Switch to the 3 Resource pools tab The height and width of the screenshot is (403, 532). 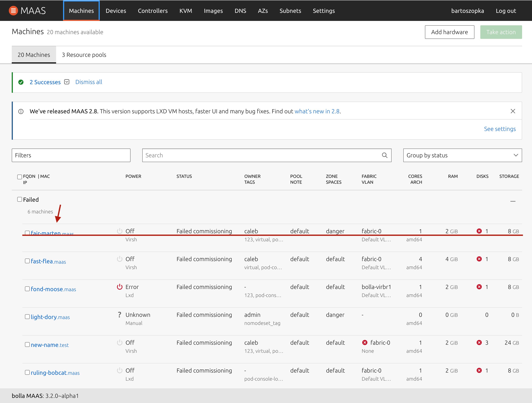[84, 55]
